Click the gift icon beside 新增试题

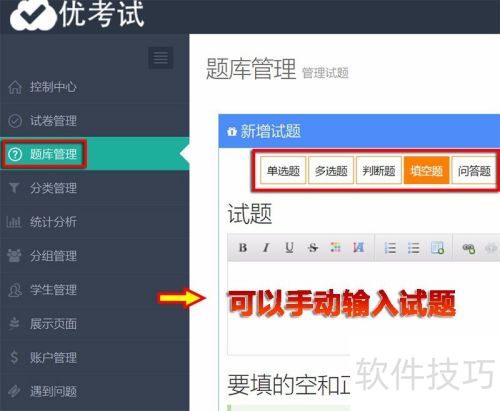(232, 131)
